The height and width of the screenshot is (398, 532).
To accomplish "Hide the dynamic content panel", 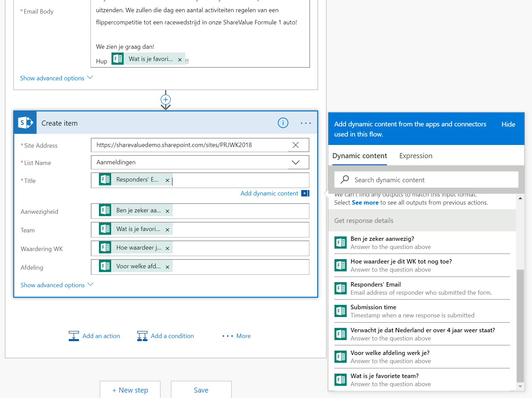I will [x=508, y=124].
